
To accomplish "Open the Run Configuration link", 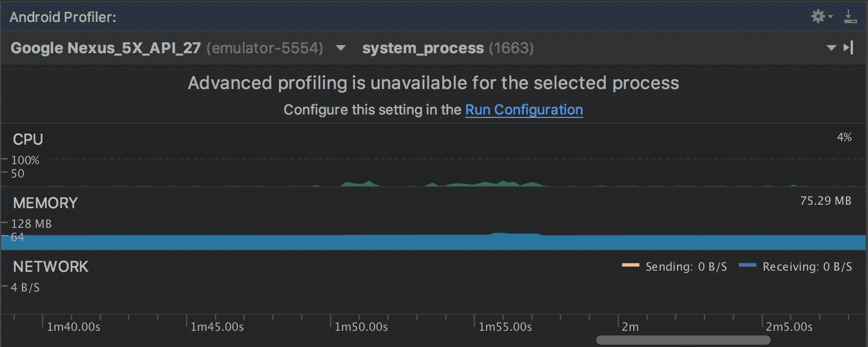I will click(524, 110).
